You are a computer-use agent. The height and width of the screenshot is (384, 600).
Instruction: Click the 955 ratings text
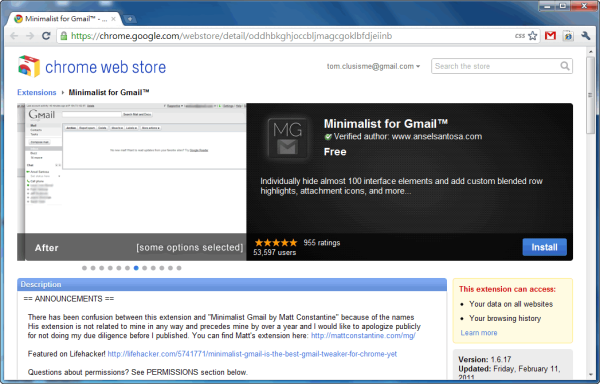pyautogui.click(x=322, y=242)
